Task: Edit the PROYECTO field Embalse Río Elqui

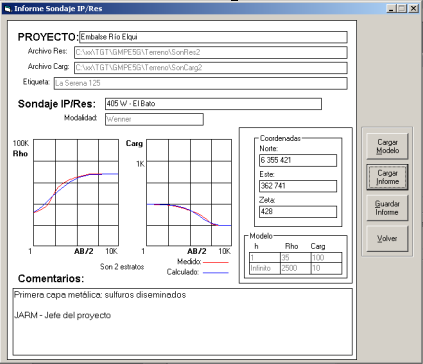Action: pos(213,37)
